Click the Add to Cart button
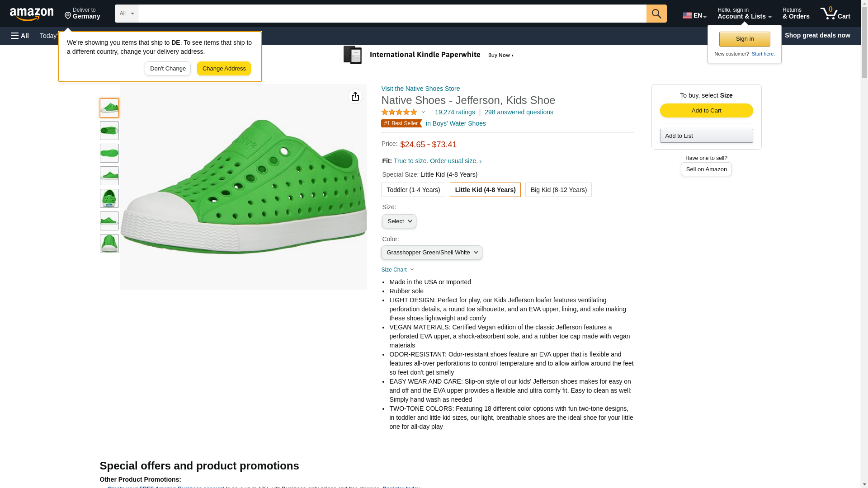Image resolution: width=868 pixels, height=488 pixels. (706, 111)
